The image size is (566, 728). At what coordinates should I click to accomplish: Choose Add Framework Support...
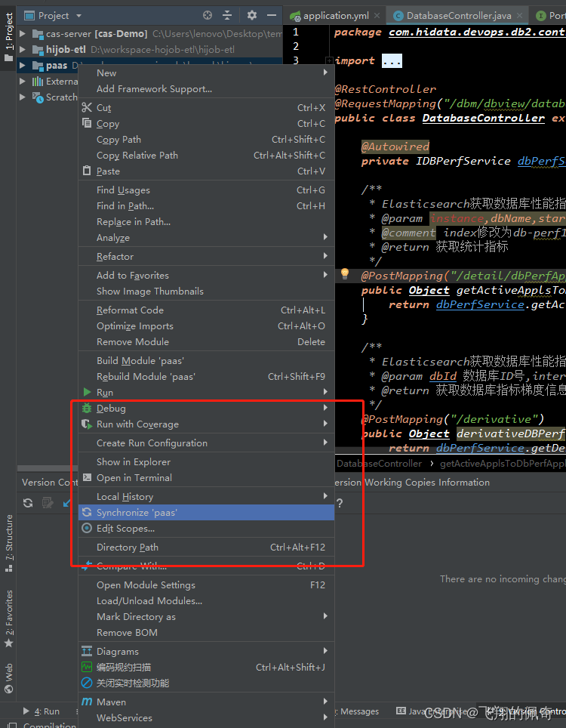click(x=207, y=88)
